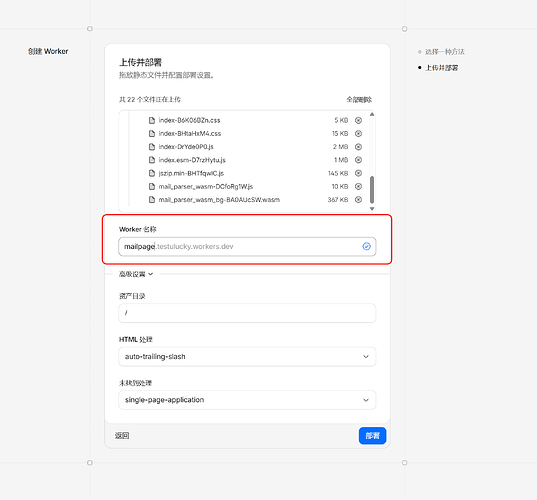This screenshot has width=537, height=500.
Task: Click 全部删除 to remove all files
Action: tap(359, 100)
